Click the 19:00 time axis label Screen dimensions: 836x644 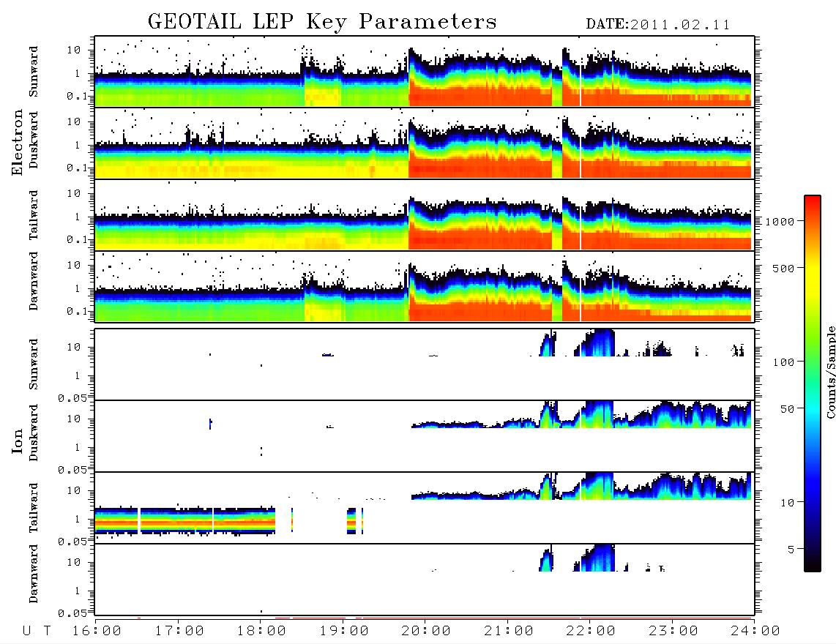[344, 632]
